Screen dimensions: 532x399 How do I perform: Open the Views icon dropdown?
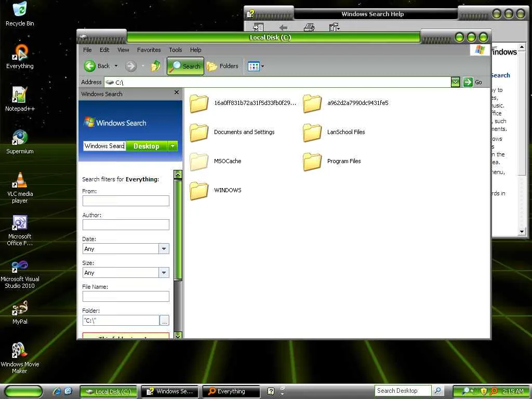point(256,66)
